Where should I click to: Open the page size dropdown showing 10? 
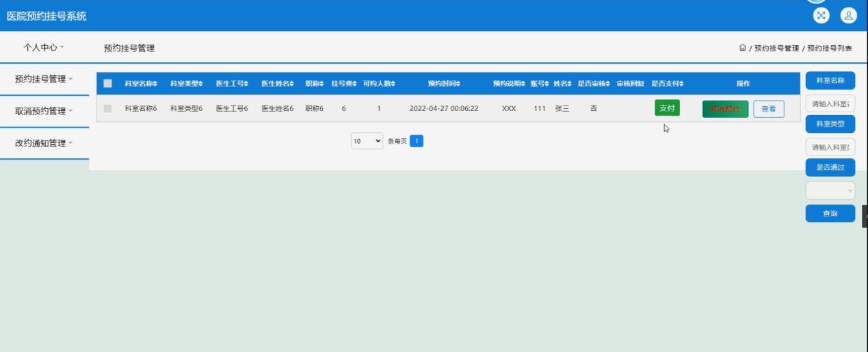tap(367, 141)
